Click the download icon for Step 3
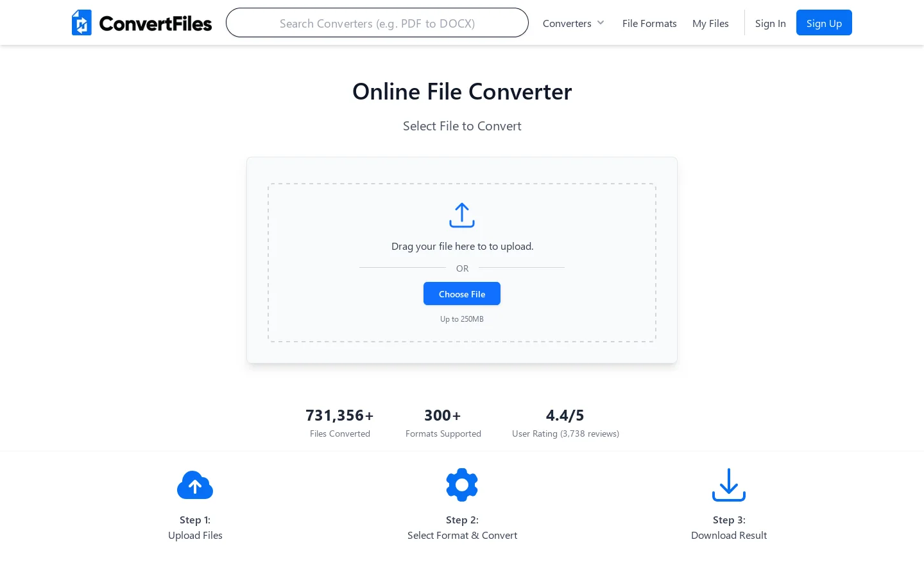924x578 pixels. click(729, 485)
